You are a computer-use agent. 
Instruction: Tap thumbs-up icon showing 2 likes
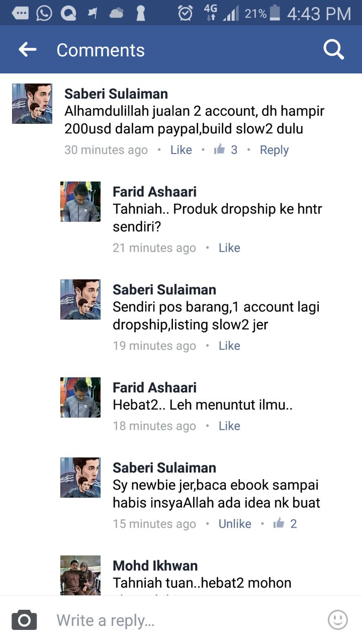pos(279,524)
